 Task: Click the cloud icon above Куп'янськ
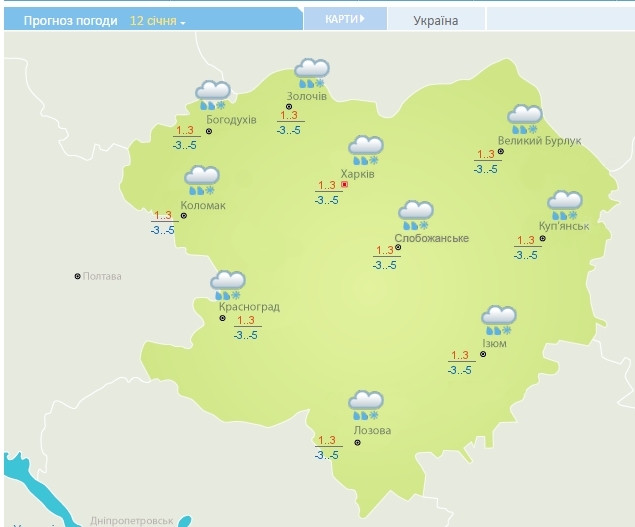click(564, 205)
